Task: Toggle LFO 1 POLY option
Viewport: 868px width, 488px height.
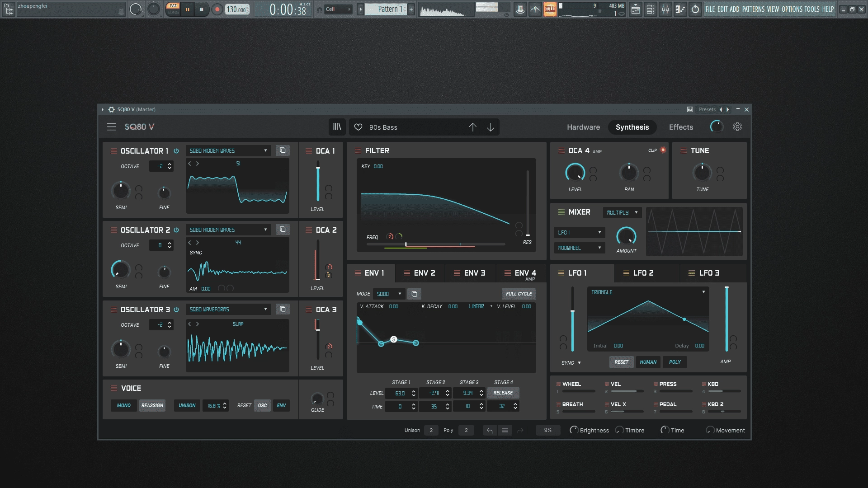Action: pyautogui.click(x=675, y=362)
